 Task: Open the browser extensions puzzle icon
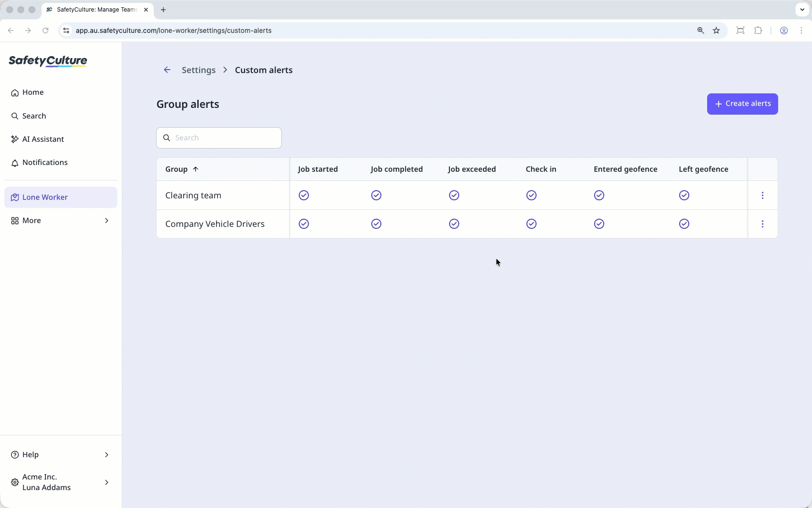(758, 30)
